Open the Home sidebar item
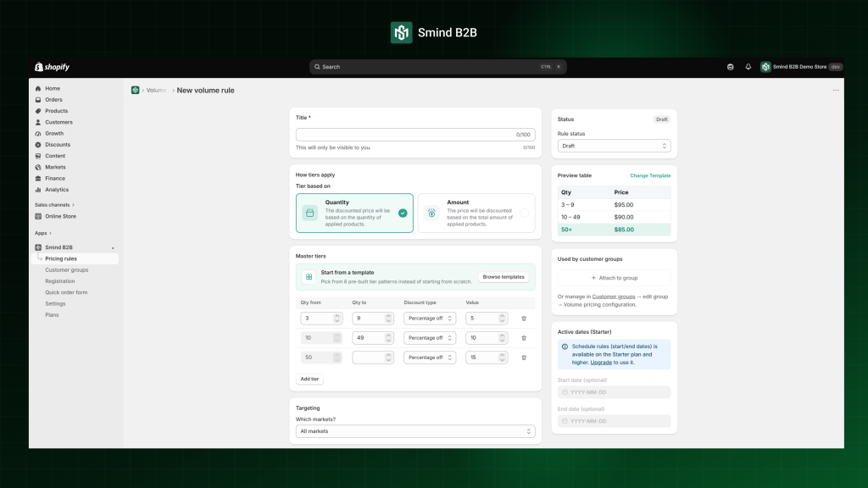Screen dimensions: 868x488 53,88
